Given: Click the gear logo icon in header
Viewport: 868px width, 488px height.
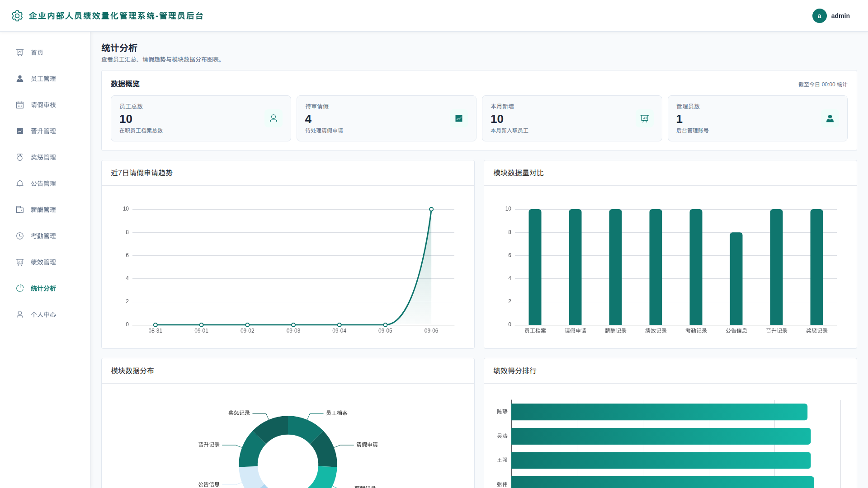Looking at the screenshot, I should tap(17, 16).
